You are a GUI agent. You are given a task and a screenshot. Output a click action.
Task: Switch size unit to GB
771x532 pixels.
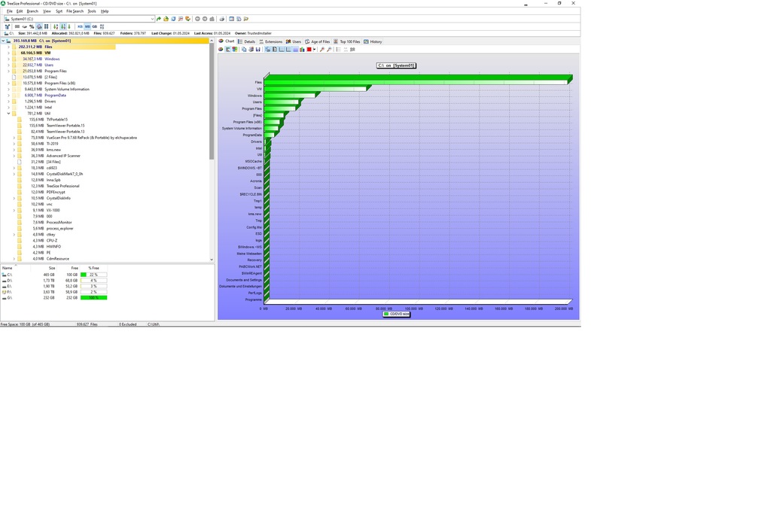pyautogui.click(x=94, y=26)
